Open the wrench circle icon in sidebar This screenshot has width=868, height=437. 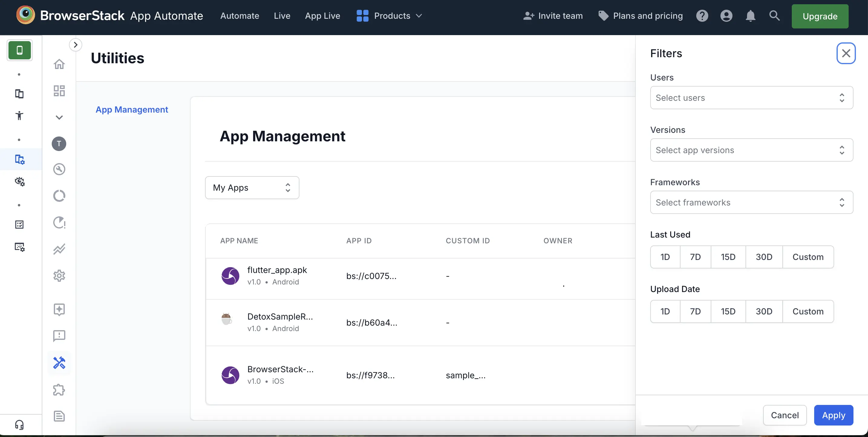[x=59, y=169]
